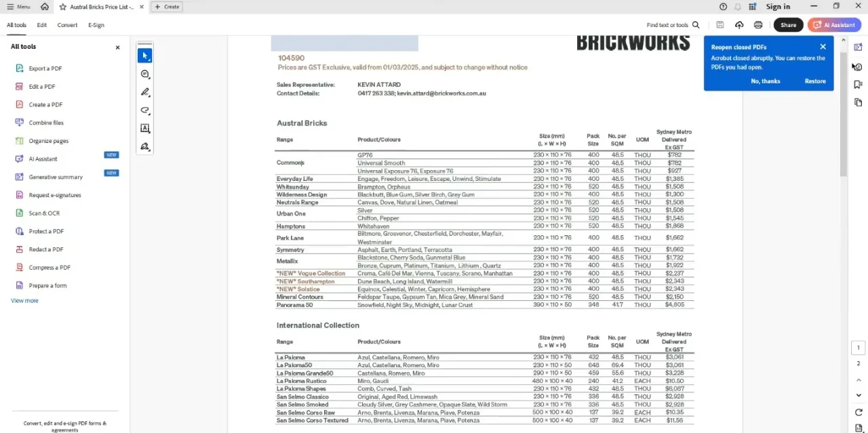Expand View more tools list
The height and width of the screenshot is (433, 868).
[24, 300]
